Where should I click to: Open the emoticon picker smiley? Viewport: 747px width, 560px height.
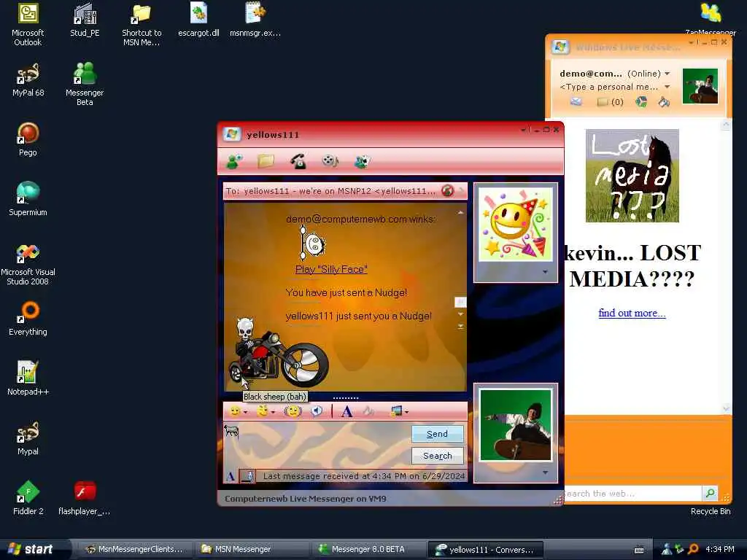[x=235, y=411]
